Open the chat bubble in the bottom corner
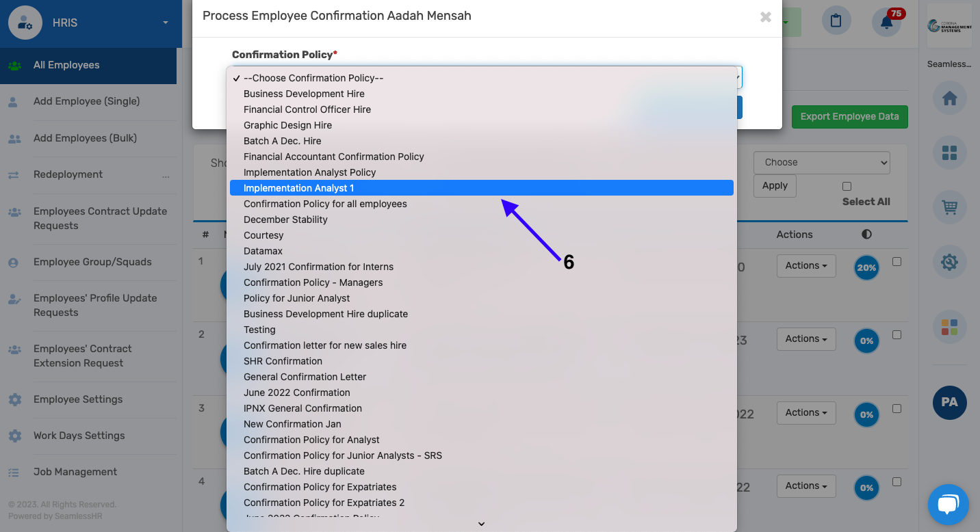This screenshot has height=532, width=980. coord(949,504)
